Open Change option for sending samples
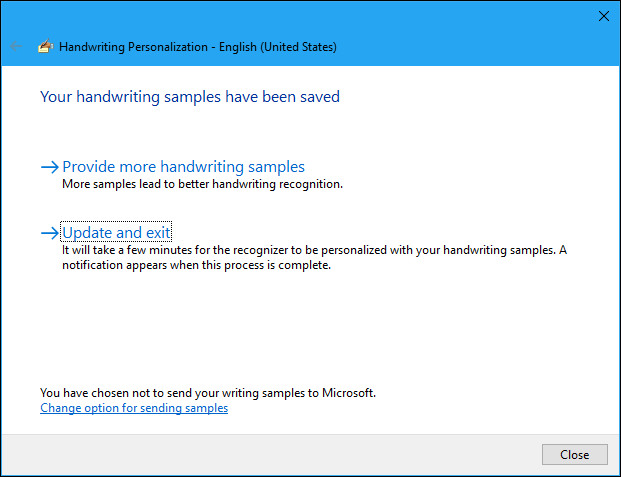621x477 pixels. click(134, 408)
